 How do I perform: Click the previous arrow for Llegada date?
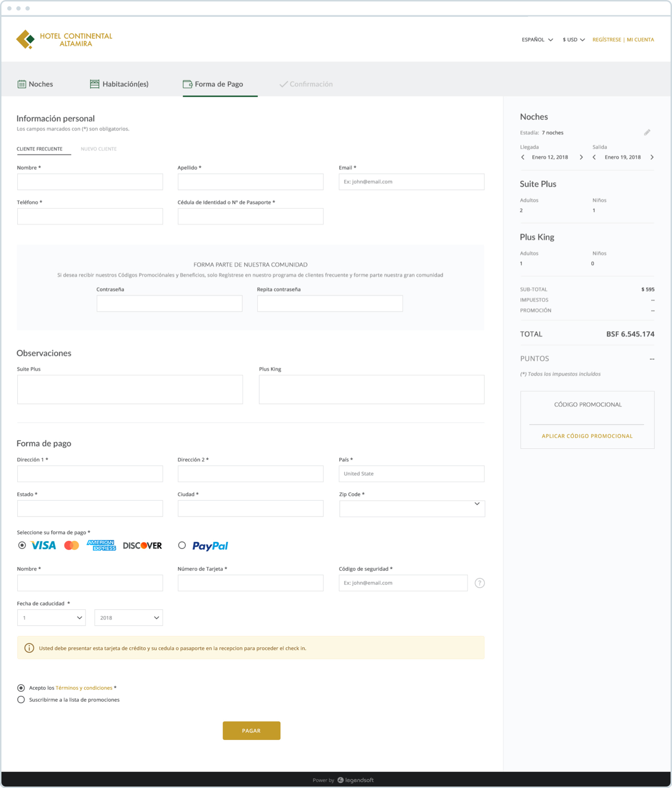click(x=523, y=157)
